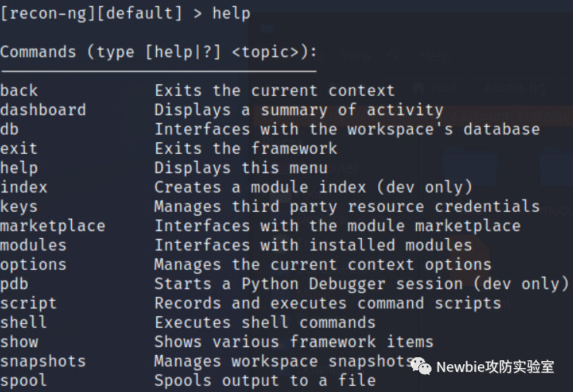The height and width of the screenshot is (392, 573).
Task: Click the 'exit' command name
Action: click(x=19, y=148)
